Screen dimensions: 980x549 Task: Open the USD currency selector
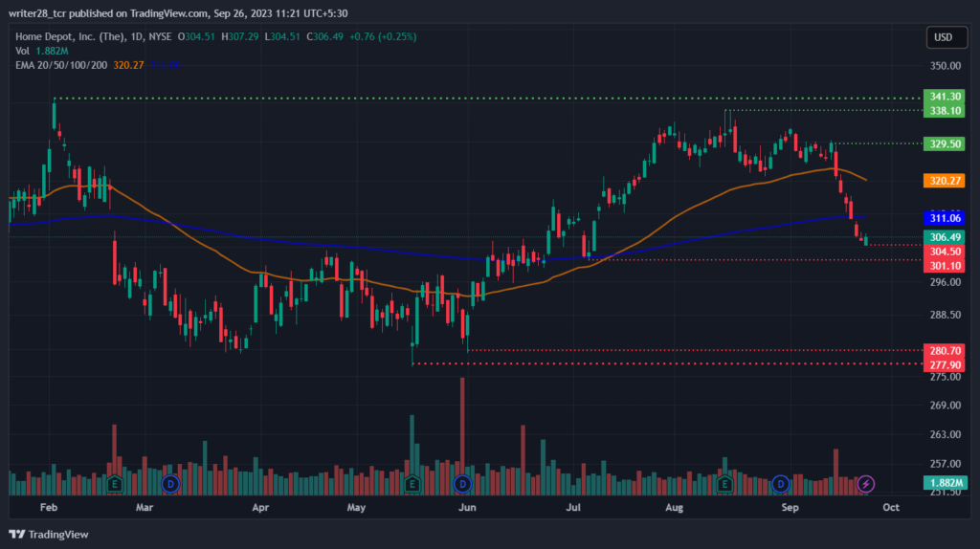(947, 37)
